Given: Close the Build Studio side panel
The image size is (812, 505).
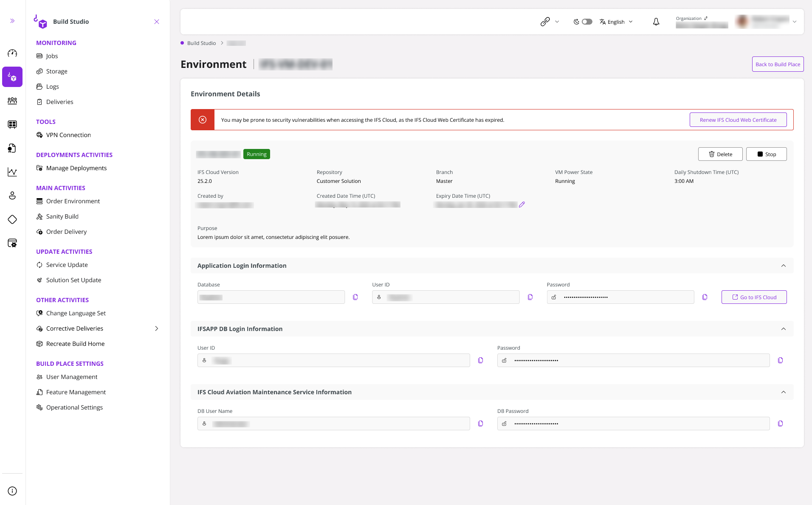Looking at the screenshot, I should point(157,22).
